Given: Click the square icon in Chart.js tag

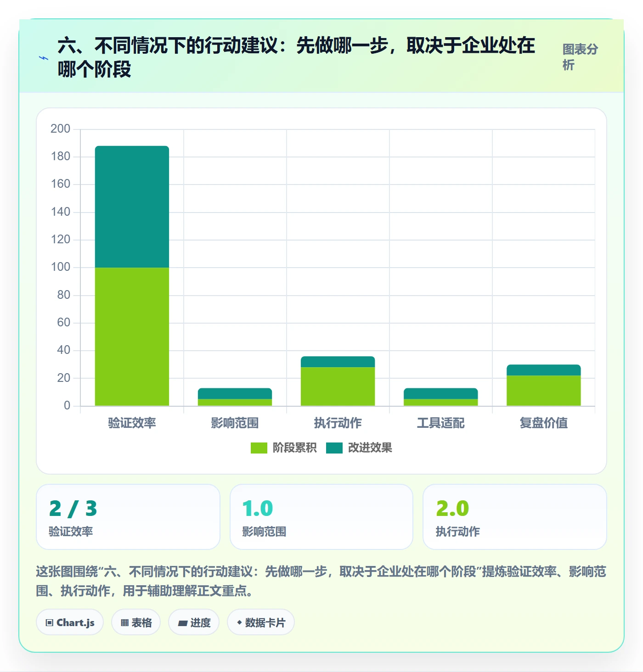Looking at the screenshot, I should pyautogui.click(x=50, y=623).
